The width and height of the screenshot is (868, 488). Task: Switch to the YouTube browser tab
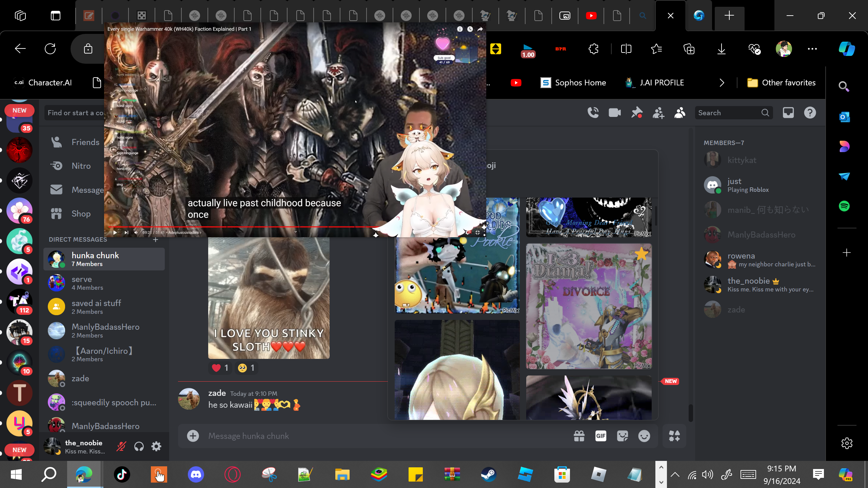[591, 16]
